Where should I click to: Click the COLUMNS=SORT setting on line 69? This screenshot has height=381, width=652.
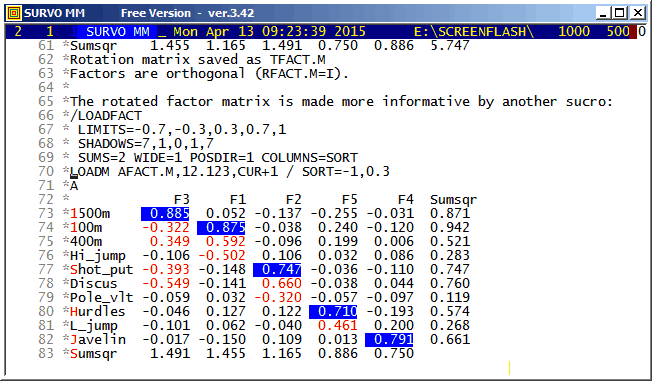pyautogui.click(x=309, y=158)
